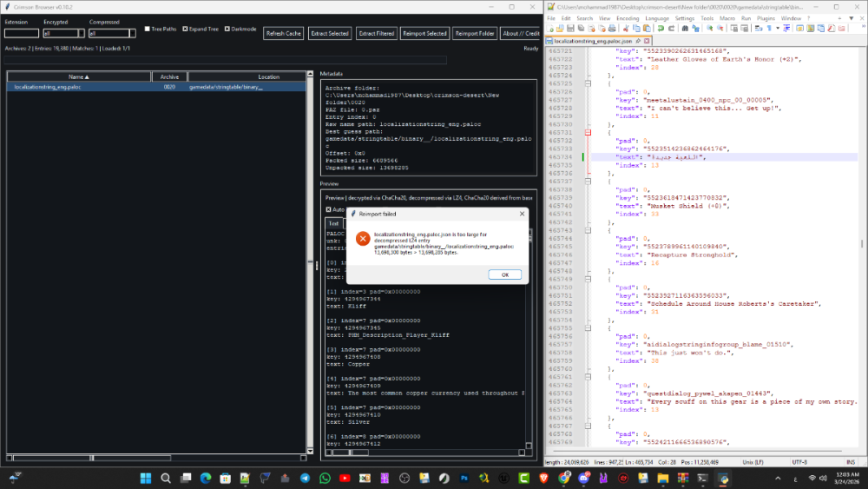
Task: Sort by the Archive column header
Action: tap(169, 77)
